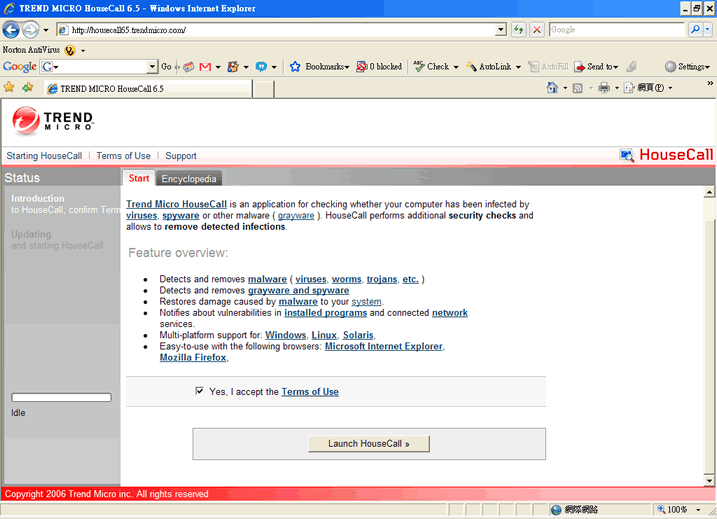Screen dimensions: 717x519
Task: Open Google toolbar Settings
Action: click(x=687, y=67)
